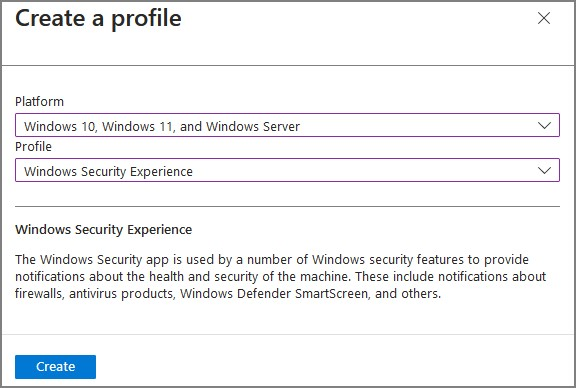Viewport: 576px width, 388px height.
Task: Click the Windows Security app description paragraph
Action: point(281,276)
